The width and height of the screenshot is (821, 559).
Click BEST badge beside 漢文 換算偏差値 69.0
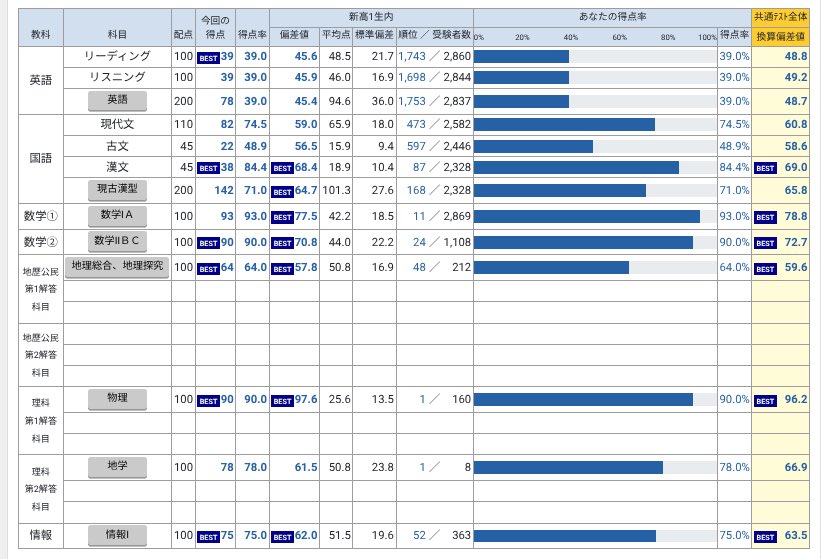click(x=765, y=168)
